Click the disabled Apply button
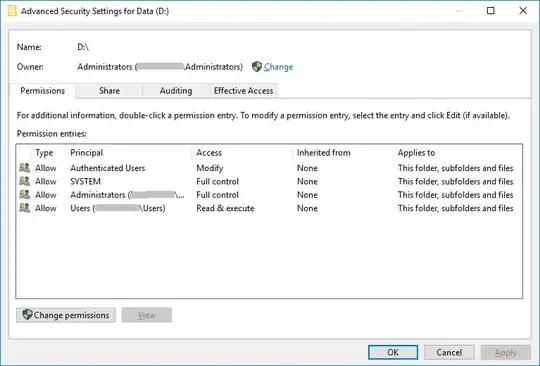 (506, 353)
